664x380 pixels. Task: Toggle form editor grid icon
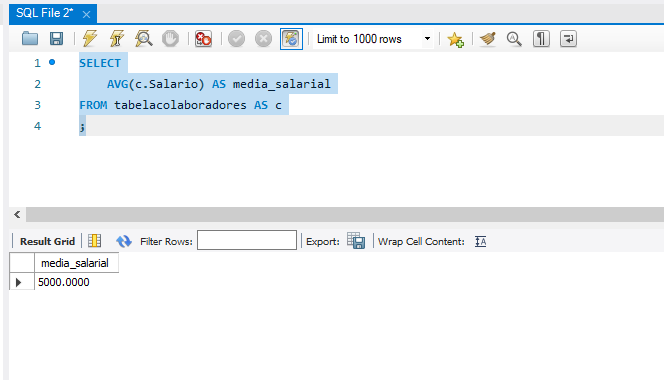pos(94,241)
